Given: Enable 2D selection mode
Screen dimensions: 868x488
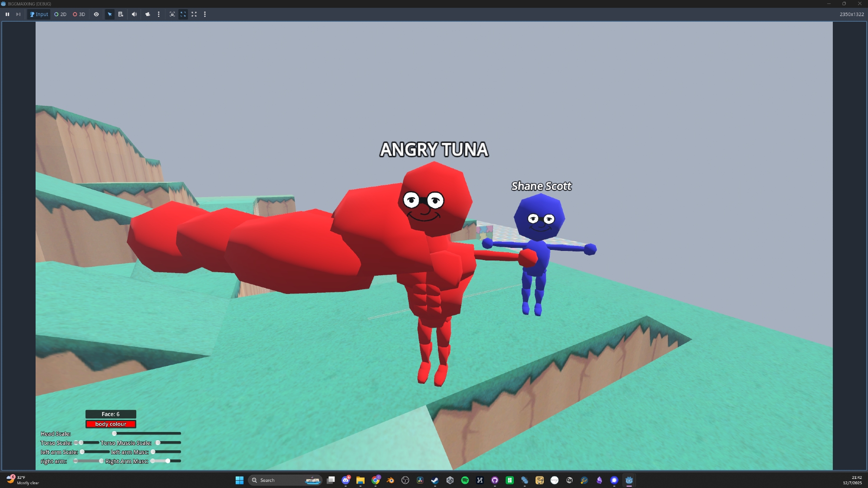Looking at the screenshot, I should pyautogui.click(x=60, y=14).
